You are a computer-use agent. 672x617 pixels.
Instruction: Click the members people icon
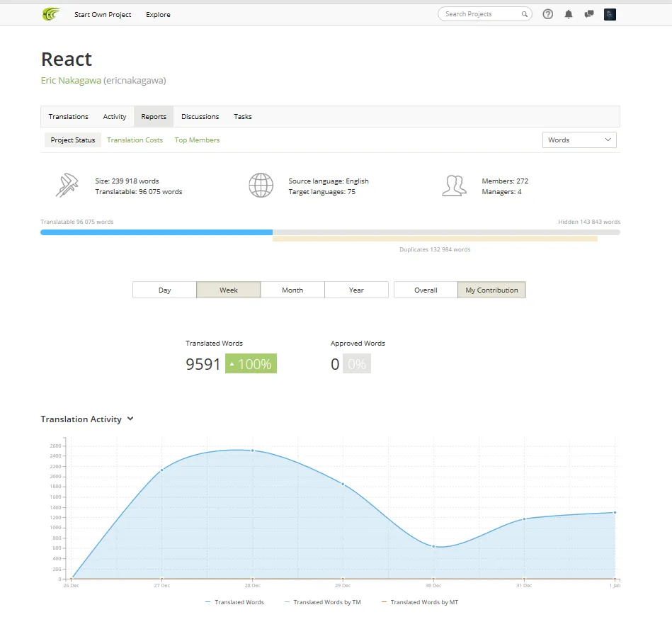(455, 186)
